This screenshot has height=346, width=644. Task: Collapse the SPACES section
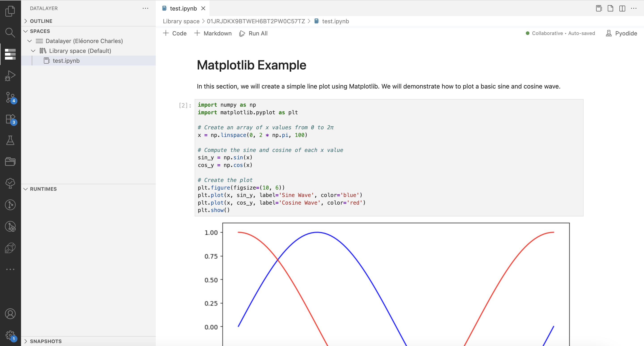(40, 31)
